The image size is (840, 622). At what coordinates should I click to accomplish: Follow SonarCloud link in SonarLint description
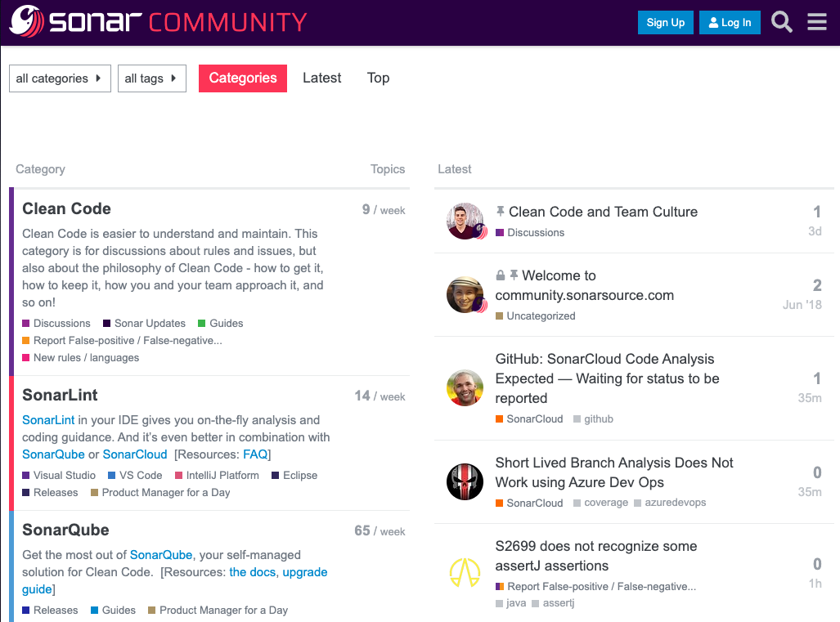tap(135, 454)
